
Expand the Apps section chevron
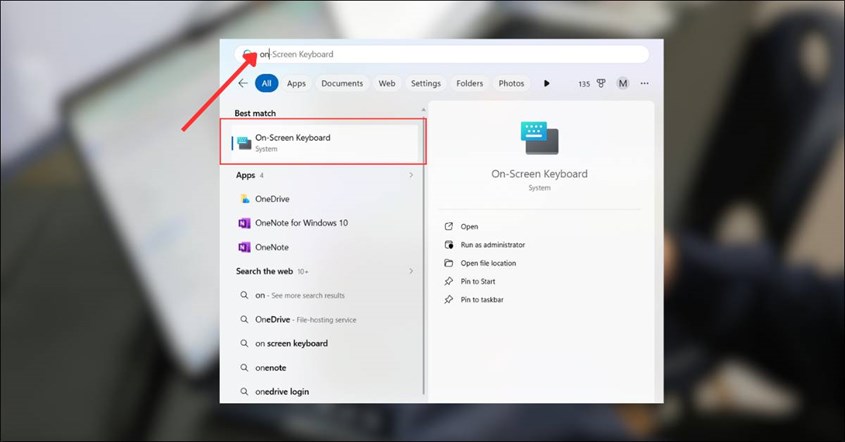click(x=411, y=175)
